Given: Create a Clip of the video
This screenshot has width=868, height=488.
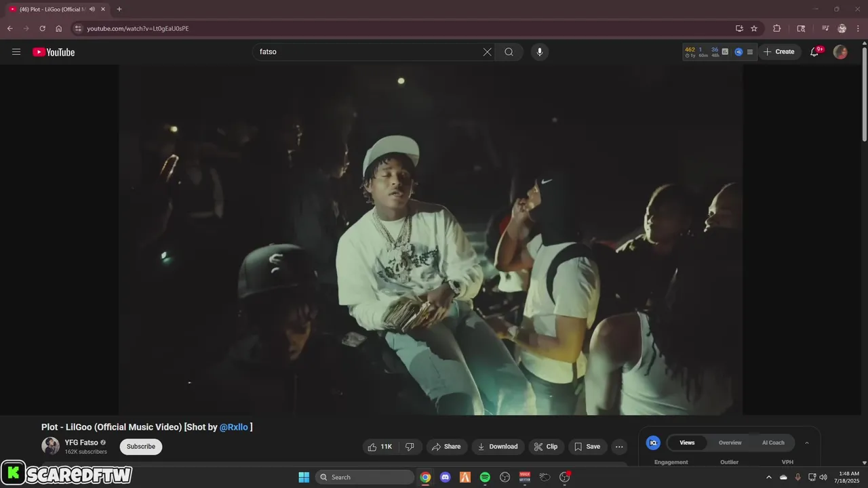Looking at the screenshot, I should [x=546, y=447].
